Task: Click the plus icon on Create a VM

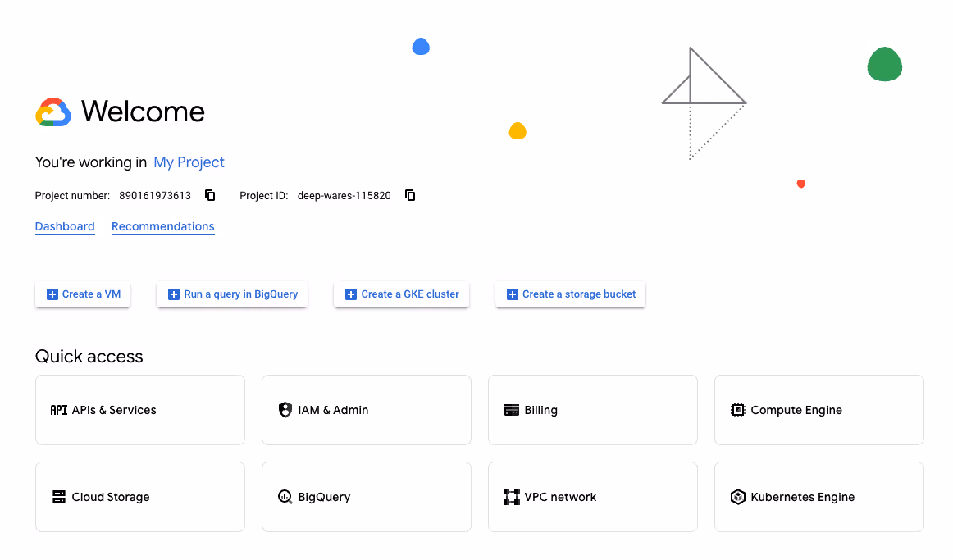Action: [52, 294]
